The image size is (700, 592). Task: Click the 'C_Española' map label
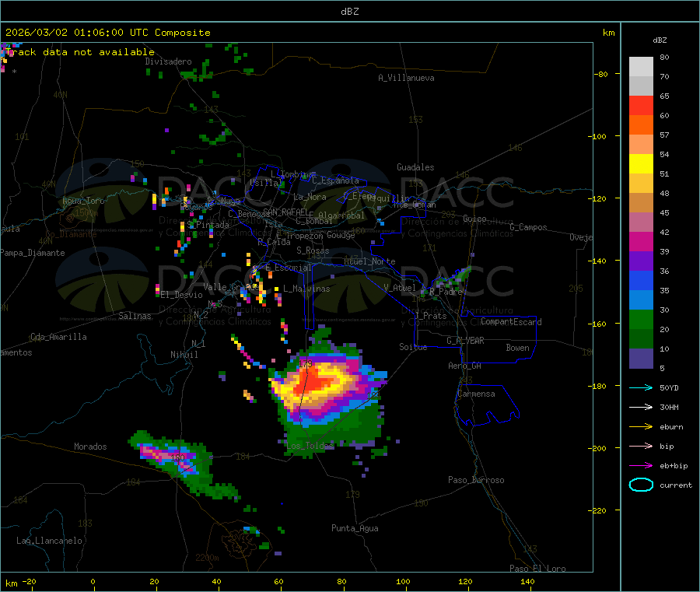point(336,180)
